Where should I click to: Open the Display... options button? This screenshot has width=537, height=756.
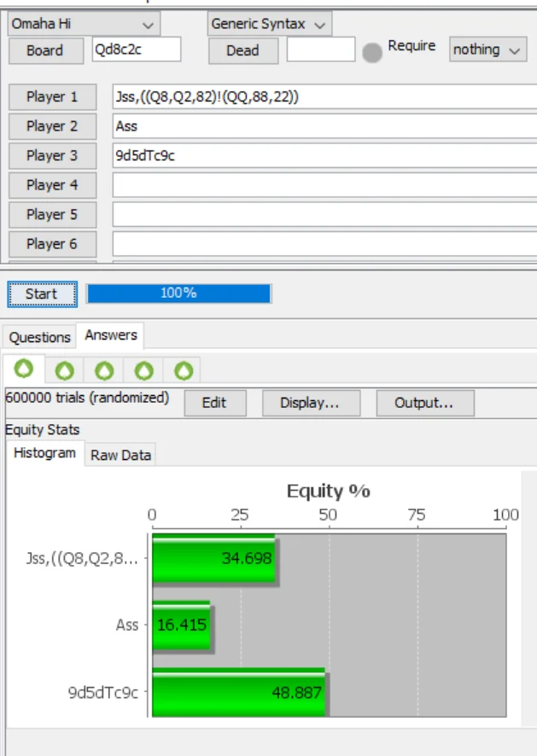(x=310, y=404)
